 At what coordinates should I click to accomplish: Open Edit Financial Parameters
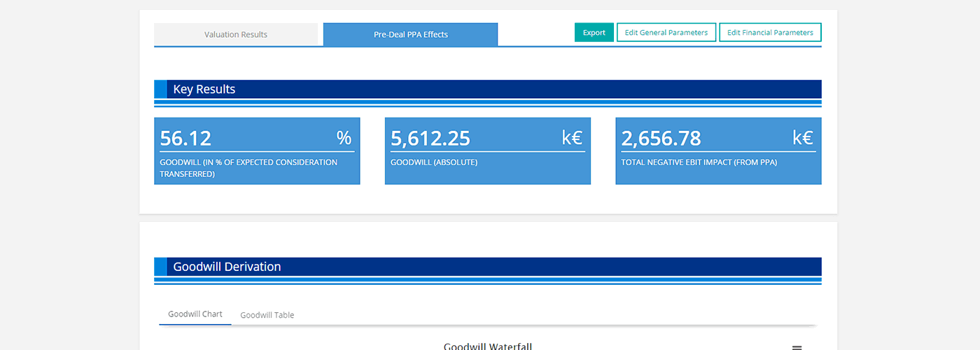(x=770, y=32)
